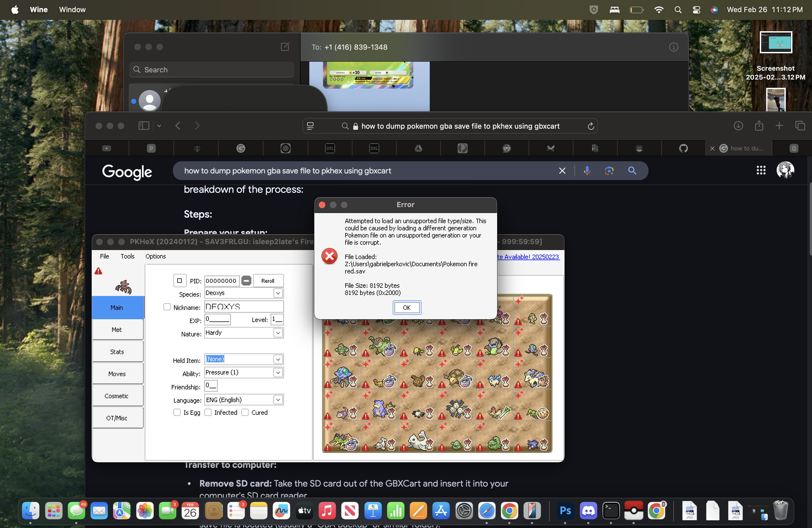Image resolution: width=812 pixels, height=528 pixels.
Task: Click the Reroll PID button
Action: (x=268, y=281)
